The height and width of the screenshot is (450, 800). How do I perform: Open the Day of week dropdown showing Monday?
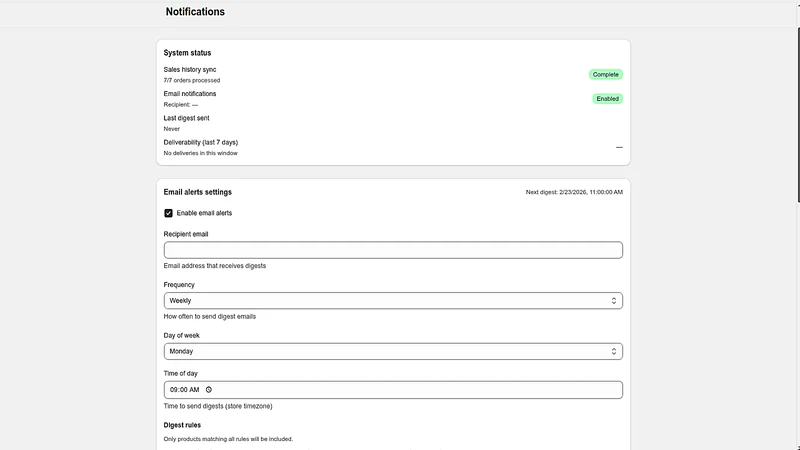coord(393,351)
